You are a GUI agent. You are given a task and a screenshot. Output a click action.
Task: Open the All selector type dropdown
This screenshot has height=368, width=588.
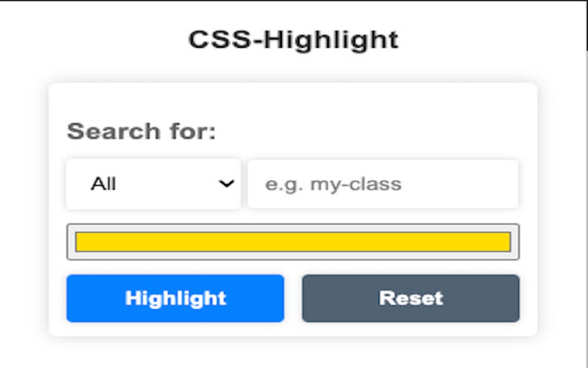pyautogui.click(x=153, y=184)
